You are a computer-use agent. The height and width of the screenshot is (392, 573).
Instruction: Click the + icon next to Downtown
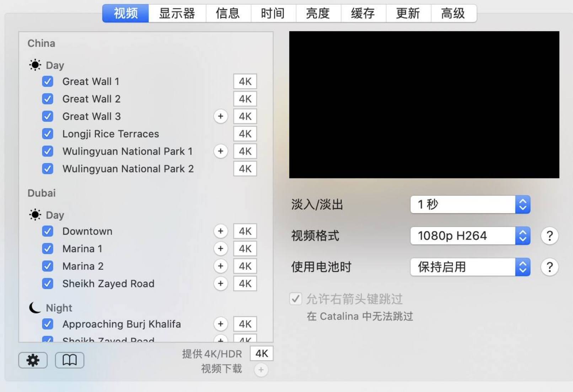[221, 231]
